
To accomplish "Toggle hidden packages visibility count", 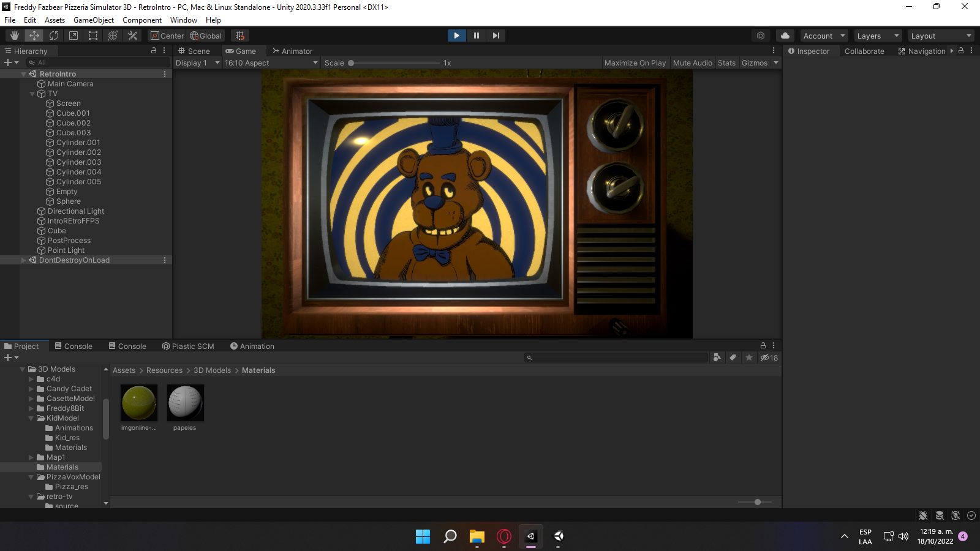I will [x=769, y=358].
